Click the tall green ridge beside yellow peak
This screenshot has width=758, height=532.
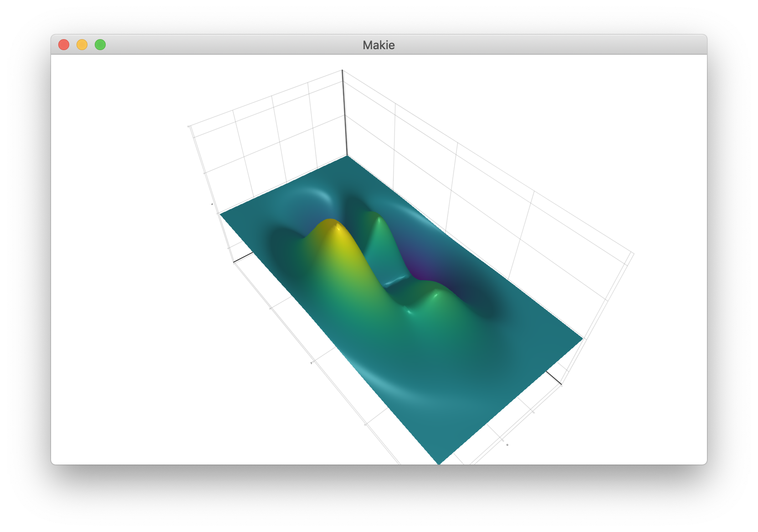377,225
